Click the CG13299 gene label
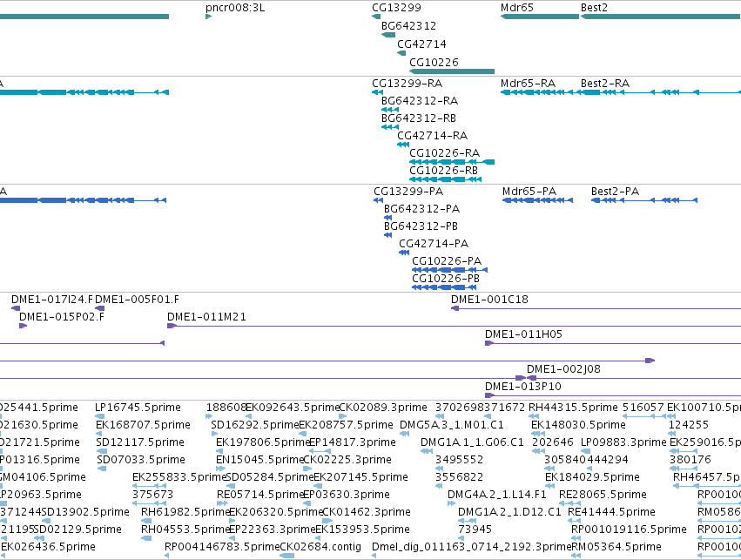The image size is (741, 560). pos(396,8)
